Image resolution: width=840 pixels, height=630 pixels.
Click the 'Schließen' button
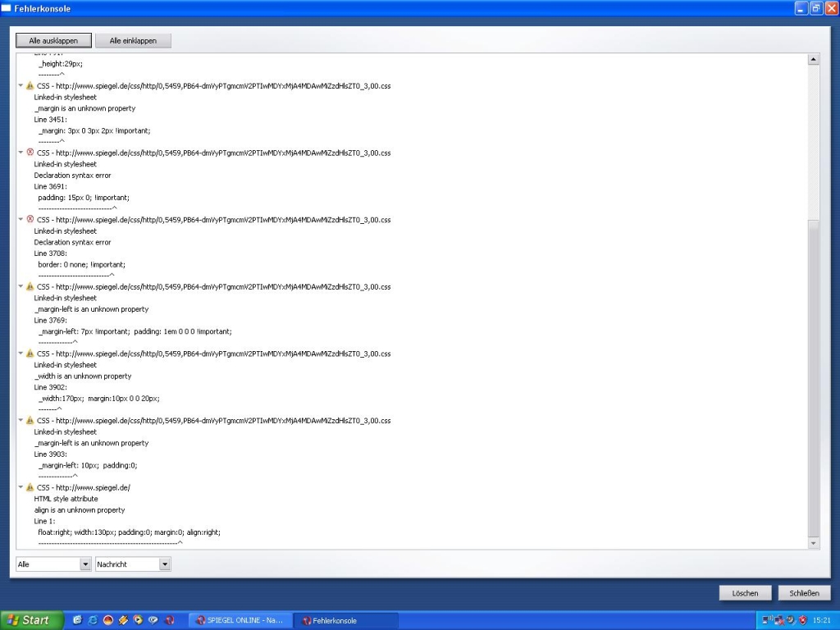pyautogui.click(x=804, y=593)
